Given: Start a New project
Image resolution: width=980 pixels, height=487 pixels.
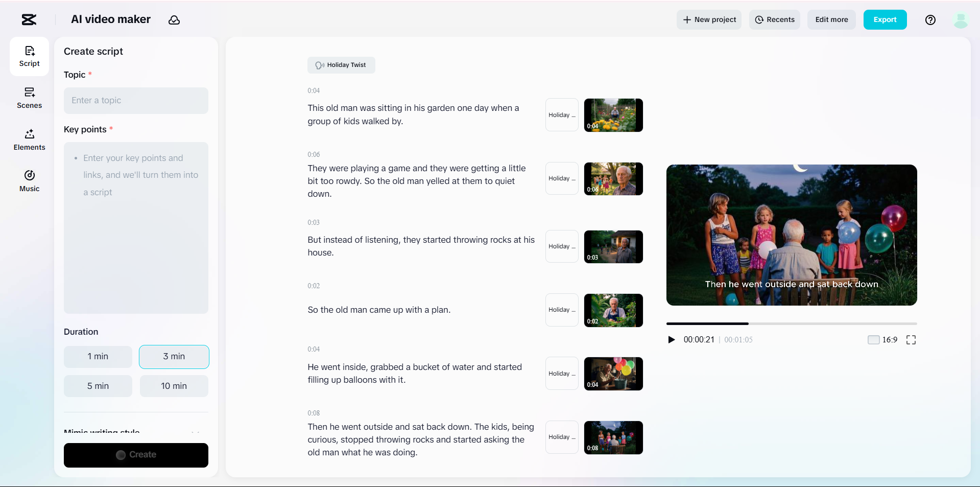Looking at the screenshot, I should (x=709, y=19).
